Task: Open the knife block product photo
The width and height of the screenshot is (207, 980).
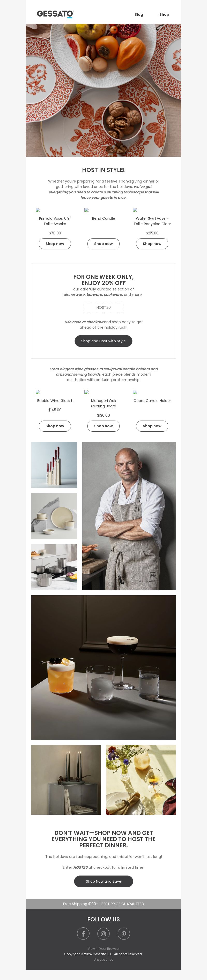Action: coord(54,465)
